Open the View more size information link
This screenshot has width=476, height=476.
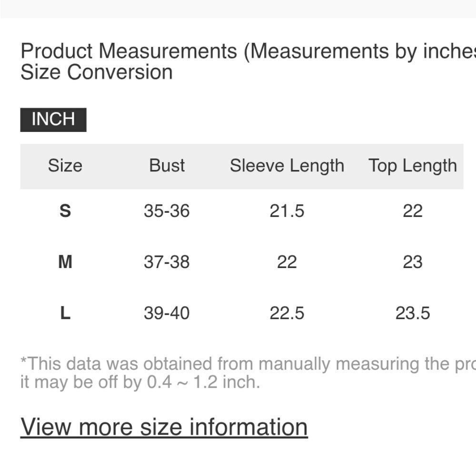tap(164, 426)
